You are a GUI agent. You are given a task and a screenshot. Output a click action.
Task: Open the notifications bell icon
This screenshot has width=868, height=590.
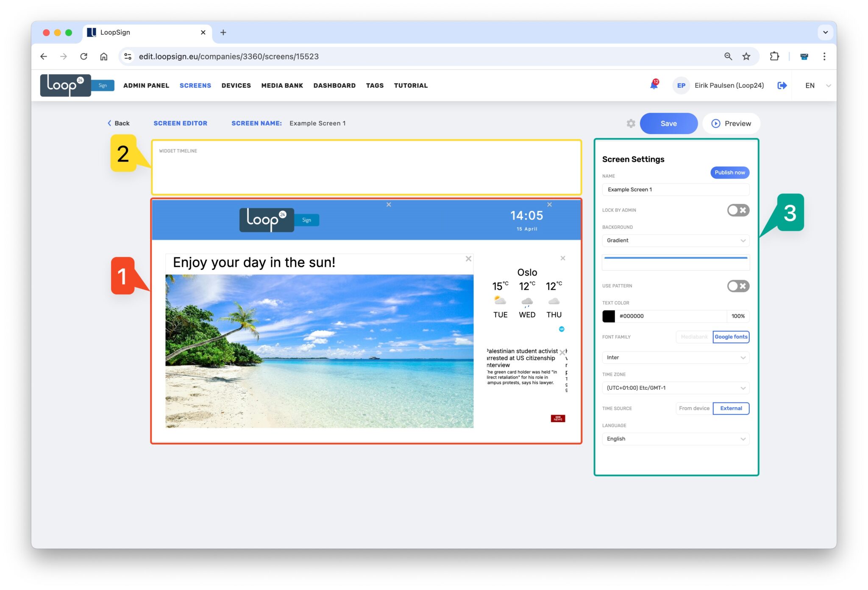point(654,85)
